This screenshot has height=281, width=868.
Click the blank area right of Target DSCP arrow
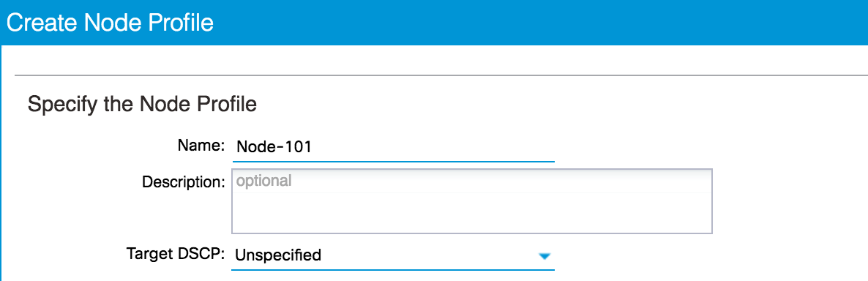(708, 255)
